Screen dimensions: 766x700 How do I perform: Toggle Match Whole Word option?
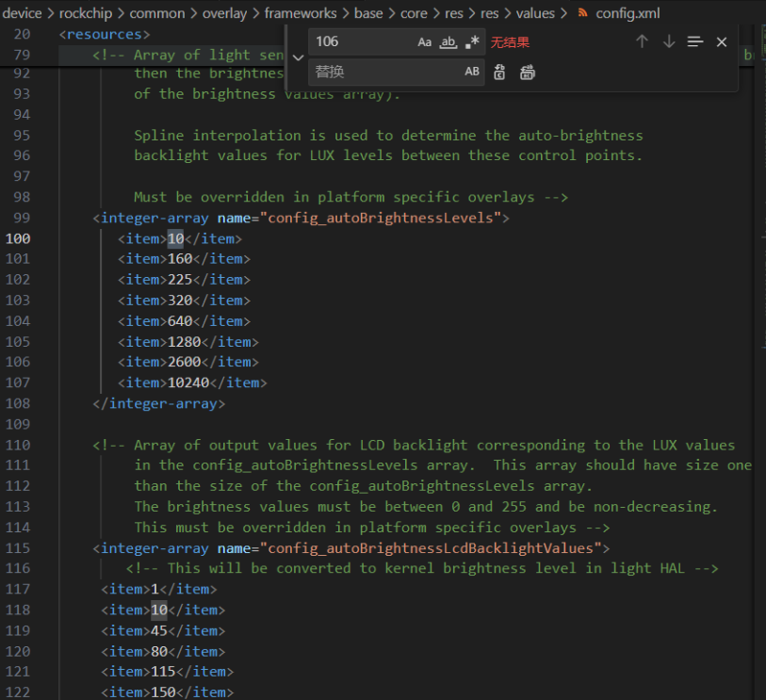(x=448, y=42)
